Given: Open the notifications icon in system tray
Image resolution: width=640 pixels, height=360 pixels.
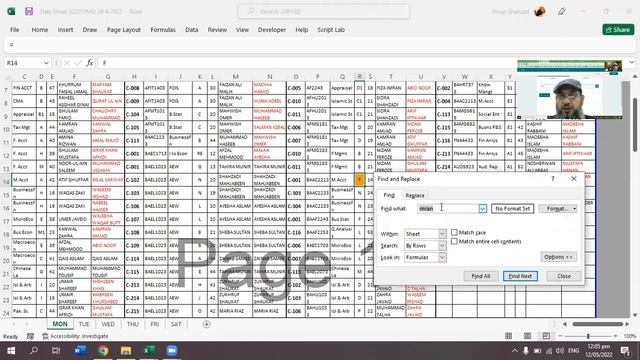Looking at the screenshot, I should (x=625, y=351).
